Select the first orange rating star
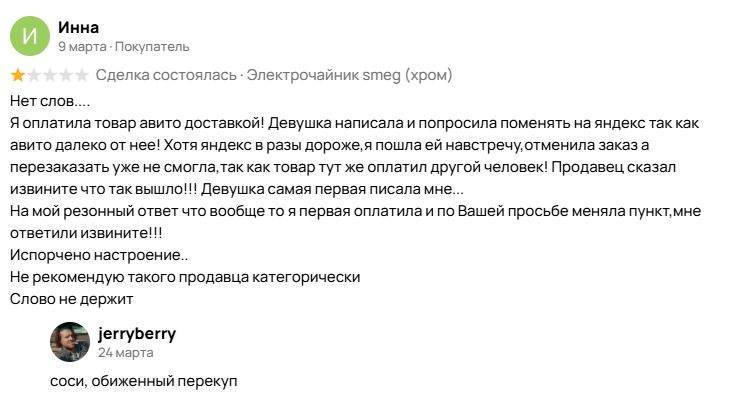The image size is (744, 409). [x=18, y=75]
